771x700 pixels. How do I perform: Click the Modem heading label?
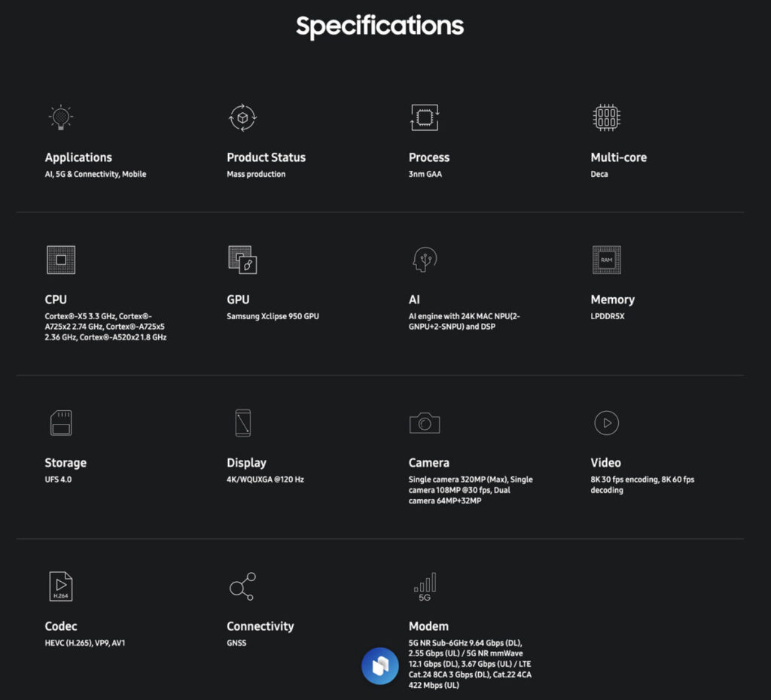click(x=428, y=626)
